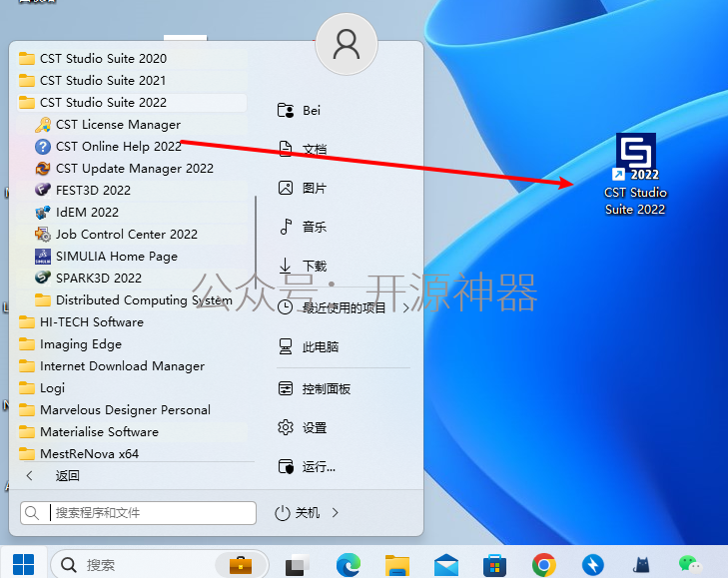The width and height of the screenshot is (728, 578).
Task: Open 文档 documents folder
Action: pos(302,149)
